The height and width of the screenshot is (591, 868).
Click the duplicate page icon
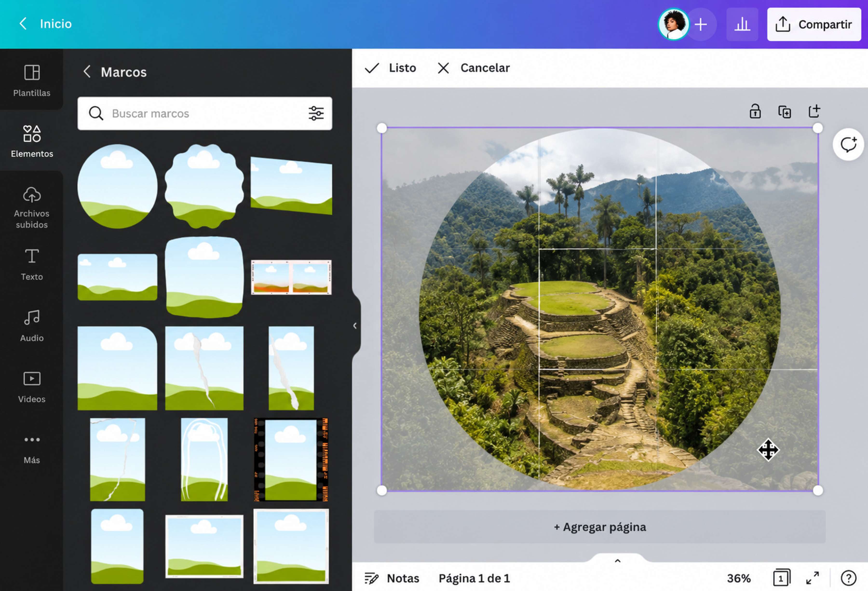point(784,112)
